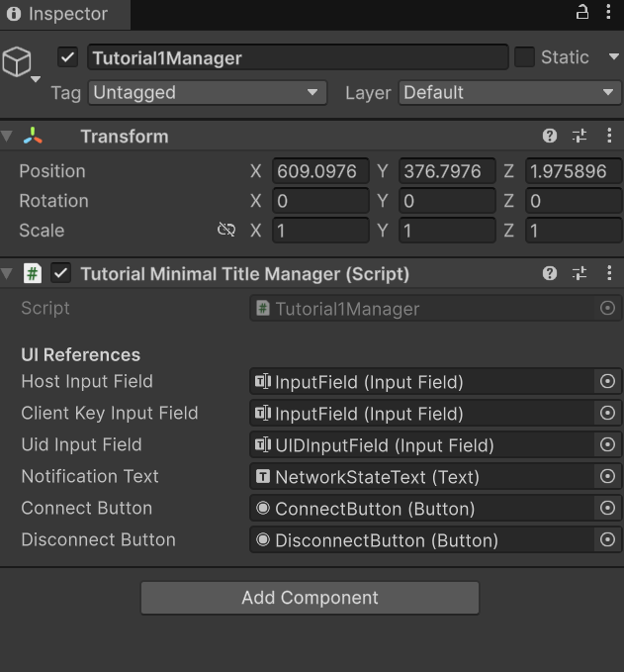
Task: Open object picker for Connect Button
Action: coord(608,509)
